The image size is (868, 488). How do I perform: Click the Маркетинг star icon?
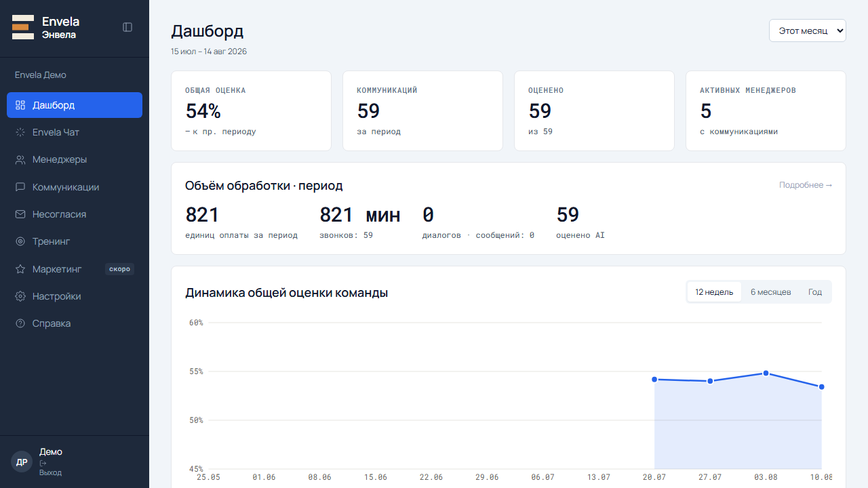(x=20, y=269)
